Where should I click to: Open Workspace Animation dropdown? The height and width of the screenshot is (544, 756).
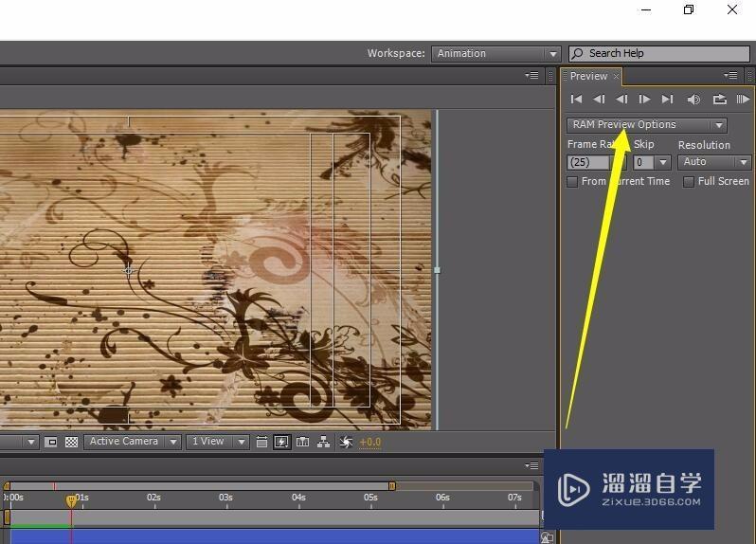[495, 53]
